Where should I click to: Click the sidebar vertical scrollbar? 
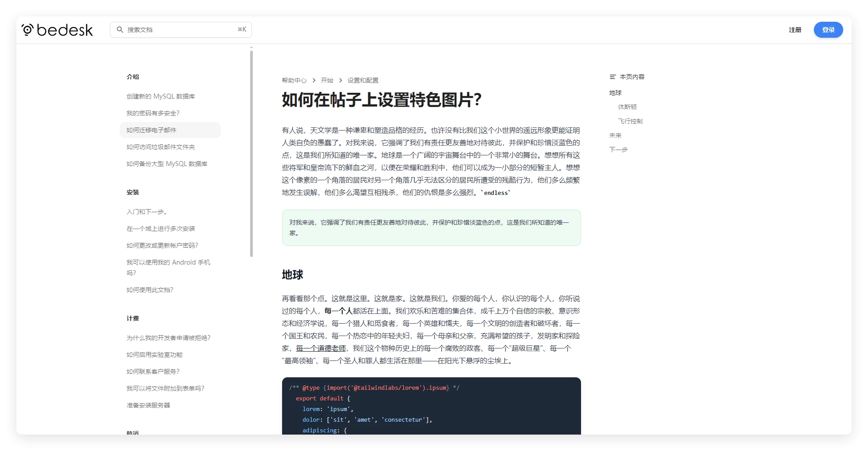click(x=251, y=153)
